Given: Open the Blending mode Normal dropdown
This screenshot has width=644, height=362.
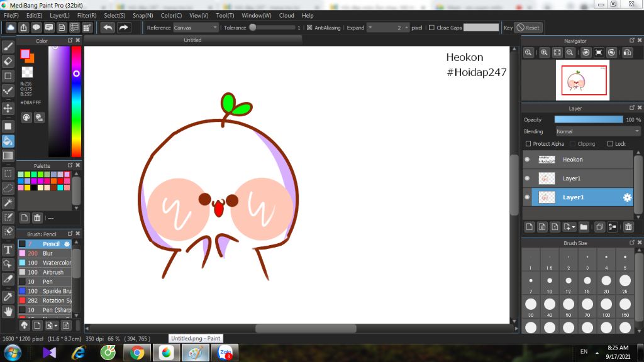Looking at the screenshot, I should 598,131.
